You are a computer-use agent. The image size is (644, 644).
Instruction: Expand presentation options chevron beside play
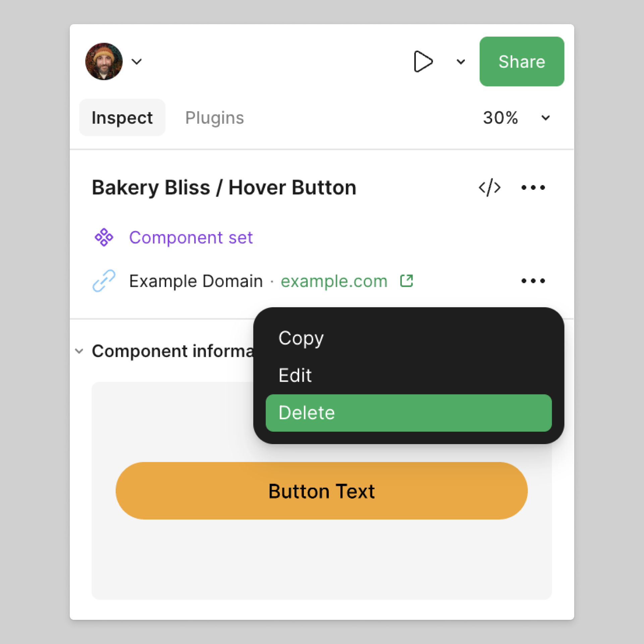(461, 62)
